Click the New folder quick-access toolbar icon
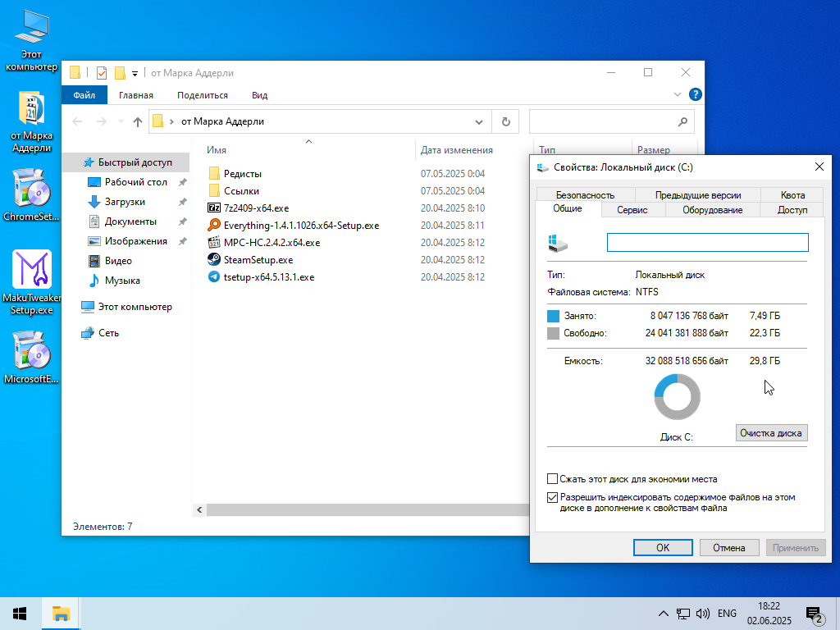Viewport: 840px width, 630px height. (120, 73)
